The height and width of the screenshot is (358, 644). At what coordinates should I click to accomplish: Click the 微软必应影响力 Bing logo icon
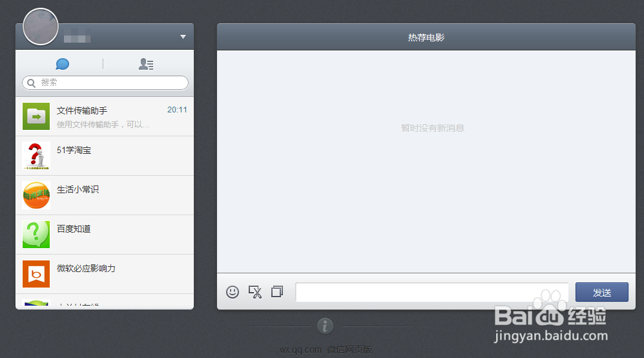pos(36,274)
